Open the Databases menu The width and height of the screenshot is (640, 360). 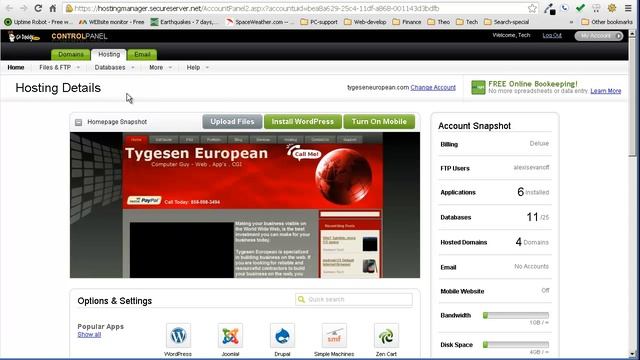click(114, 67)
